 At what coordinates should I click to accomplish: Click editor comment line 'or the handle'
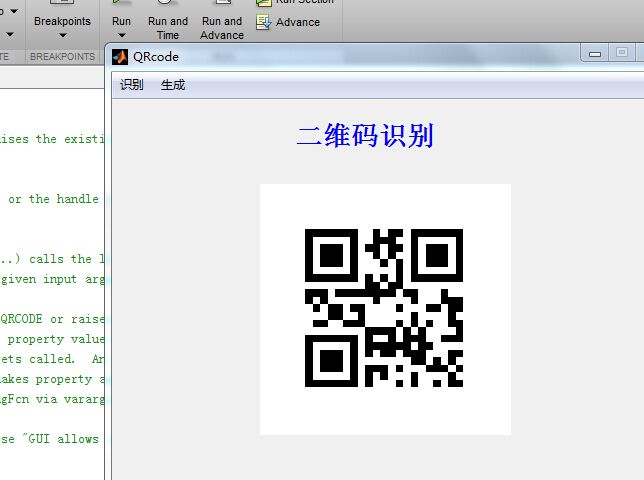click(x=53, y=199)
